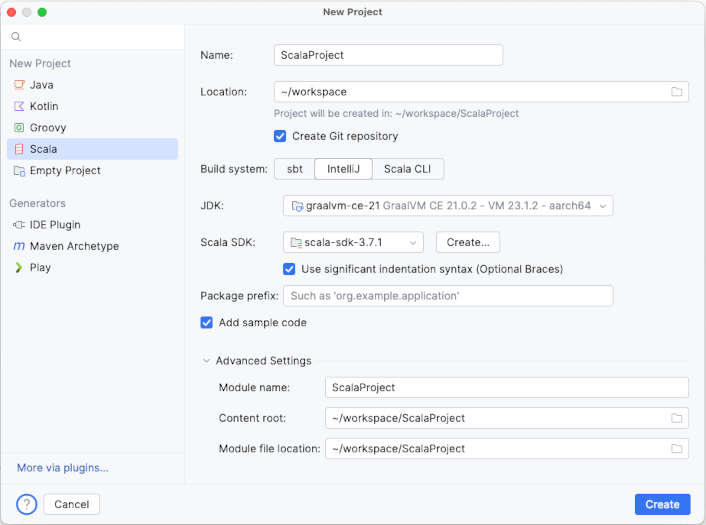Select Maven Archetype generator
706x525 pixels.
(92, 246)
